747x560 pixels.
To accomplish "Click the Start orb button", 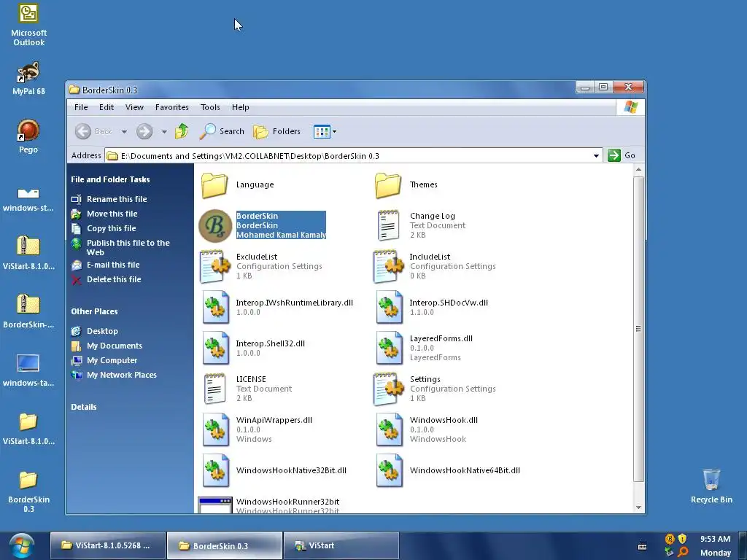I will (21, 545).
